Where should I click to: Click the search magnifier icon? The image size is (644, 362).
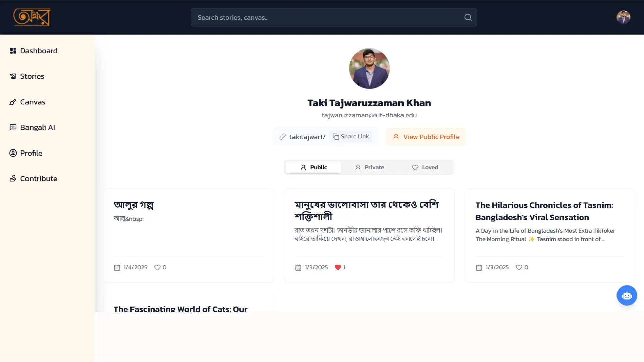[x=468, y=17]
